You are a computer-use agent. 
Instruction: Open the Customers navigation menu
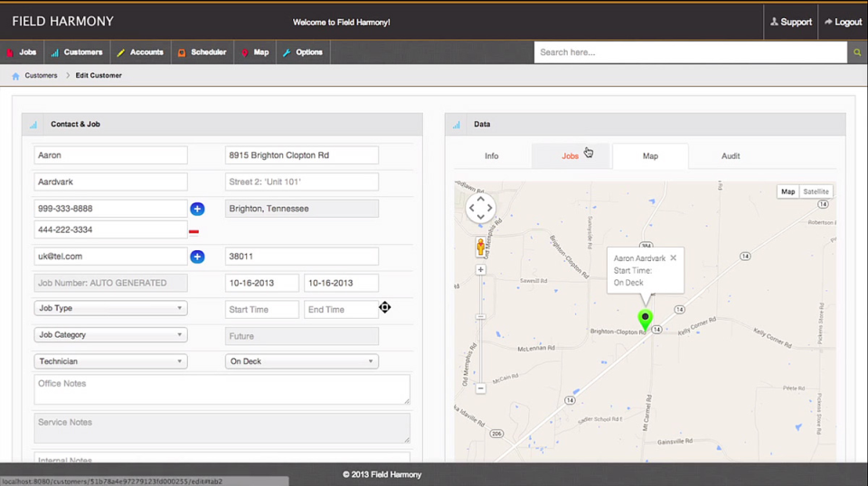77,52
